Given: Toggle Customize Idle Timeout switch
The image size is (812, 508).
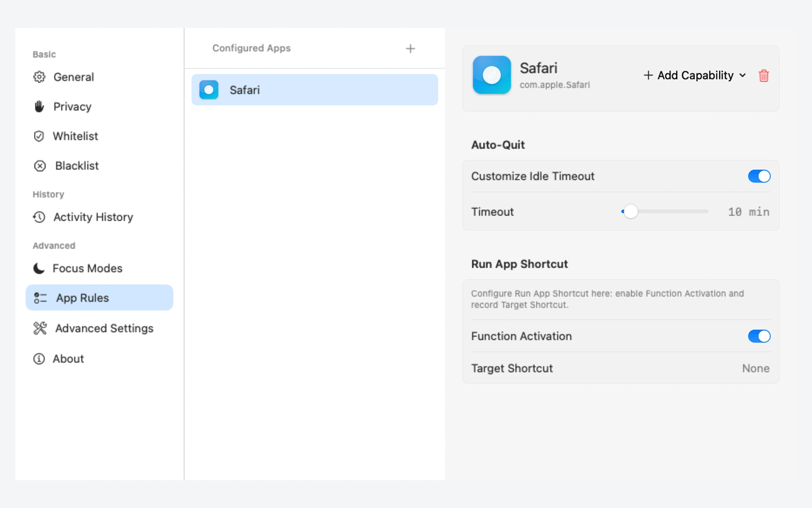Looking at the screenshot, I should tap(759, 176).
